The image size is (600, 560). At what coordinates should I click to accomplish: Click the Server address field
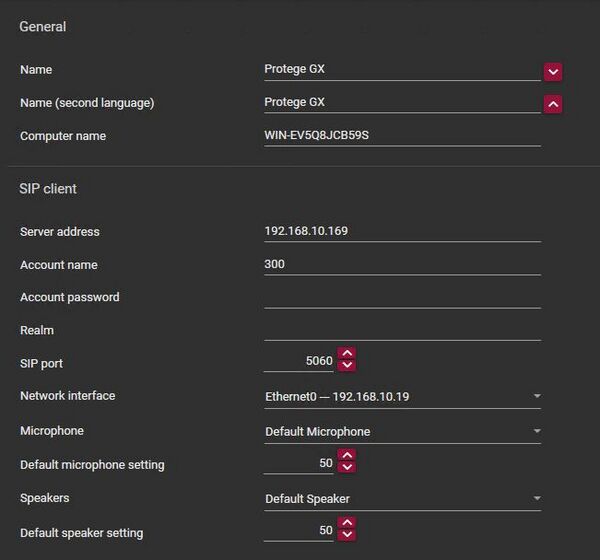(x=400, y=231)
